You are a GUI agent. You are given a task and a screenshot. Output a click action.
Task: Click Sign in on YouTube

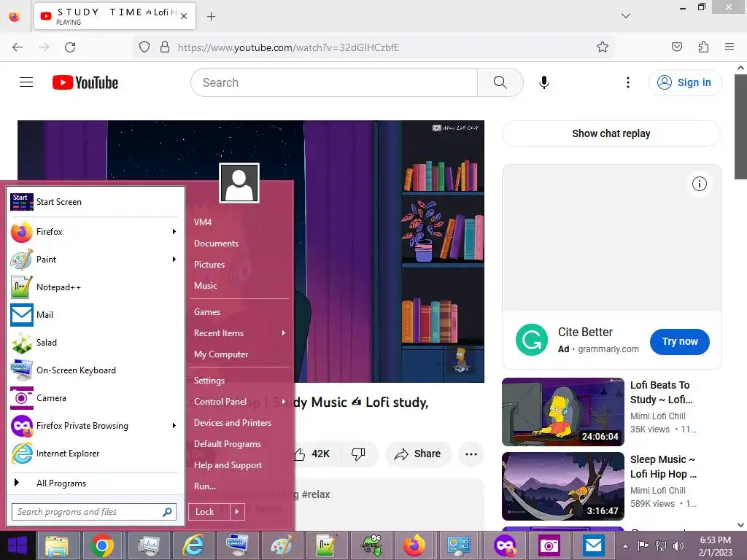tap(685, 82)
